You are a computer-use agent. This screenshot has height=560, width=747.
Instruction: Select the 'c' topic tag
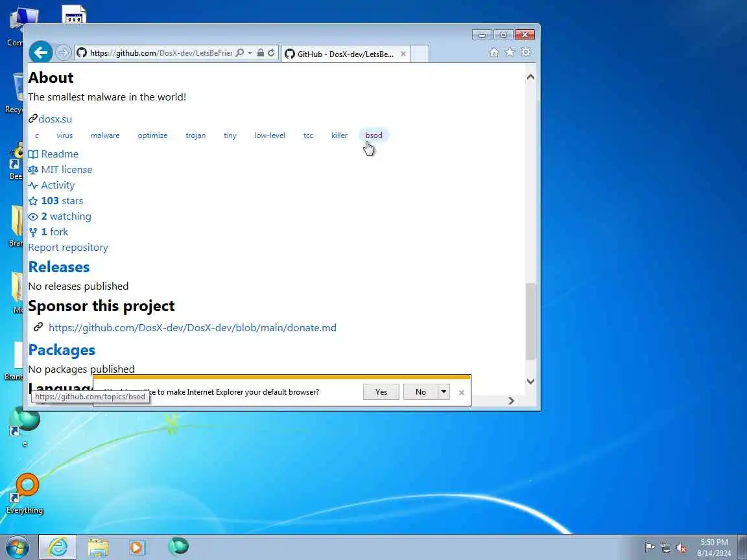[37, 135]
